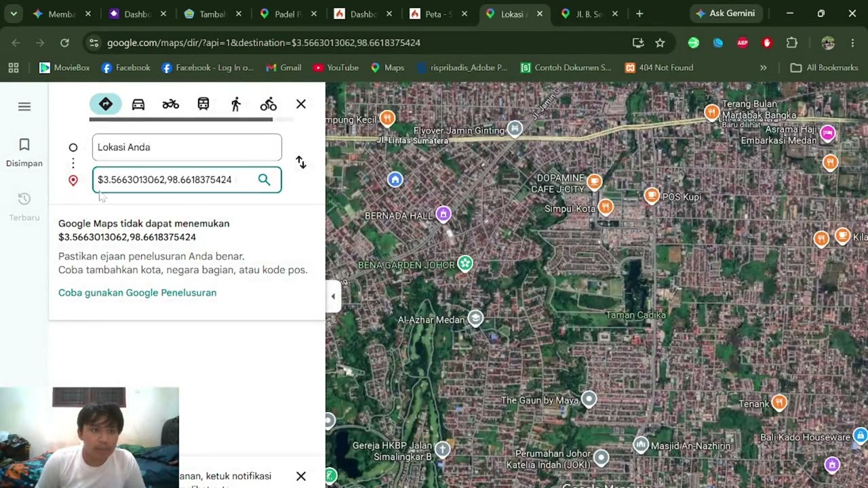The image size is (868, 488).
Task: Click search magnifier in destination field
Action: pyautogui.click(x=264, y=180)
